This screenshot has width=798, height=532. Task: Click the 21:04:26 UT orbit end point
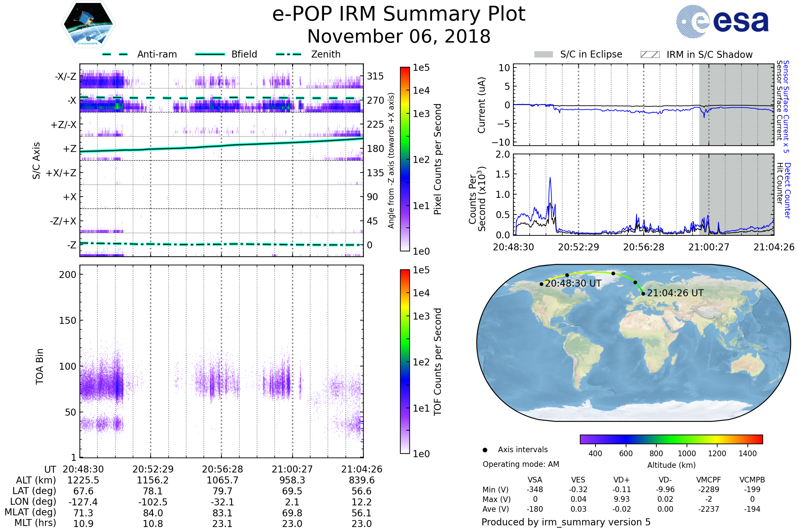coord(643,294)
